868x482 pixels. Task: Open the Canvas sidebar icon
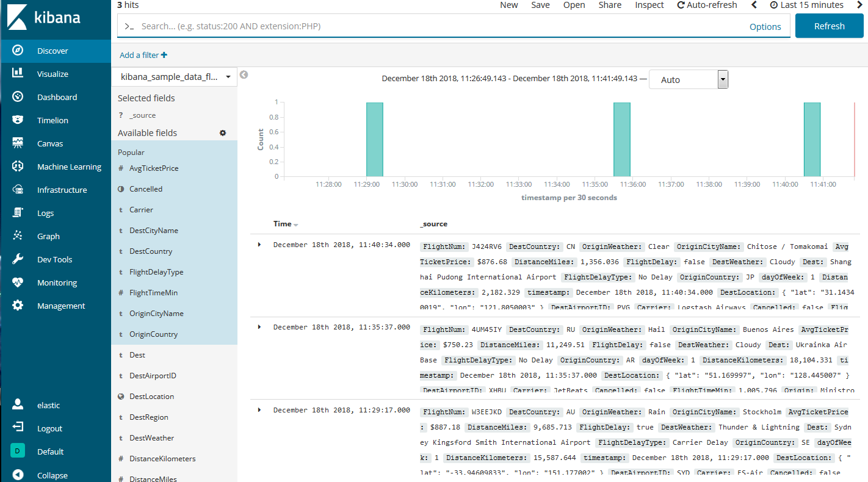18,143
